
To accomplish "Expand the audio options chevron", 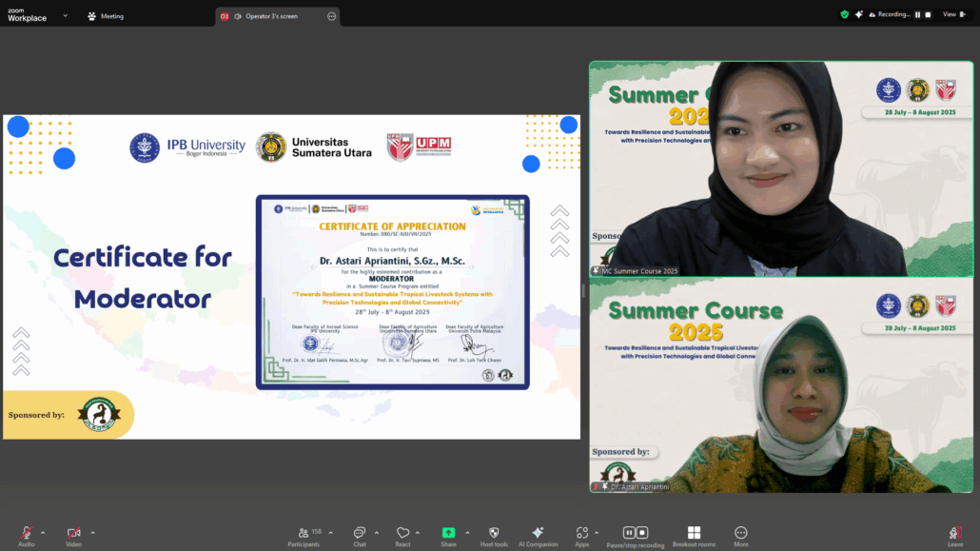I will coord(44,532).
